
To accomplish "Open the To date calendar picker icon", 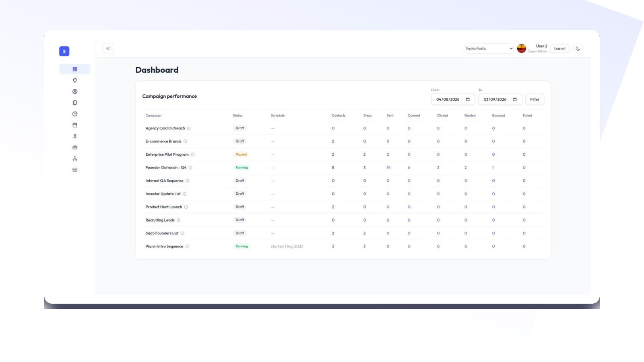I will click(515, 99).
